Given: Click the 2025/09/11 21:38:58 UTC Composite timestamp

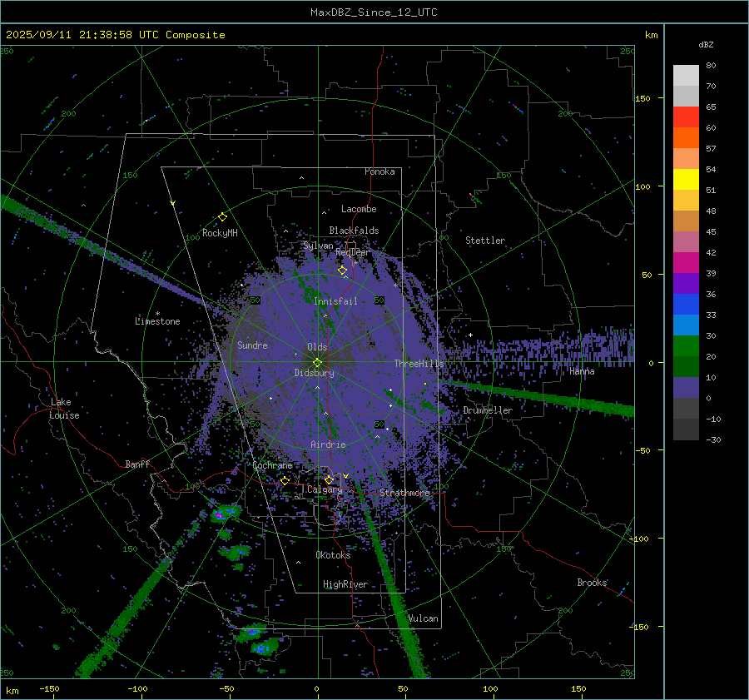Looking at the screenshot, I should [115, 35].
